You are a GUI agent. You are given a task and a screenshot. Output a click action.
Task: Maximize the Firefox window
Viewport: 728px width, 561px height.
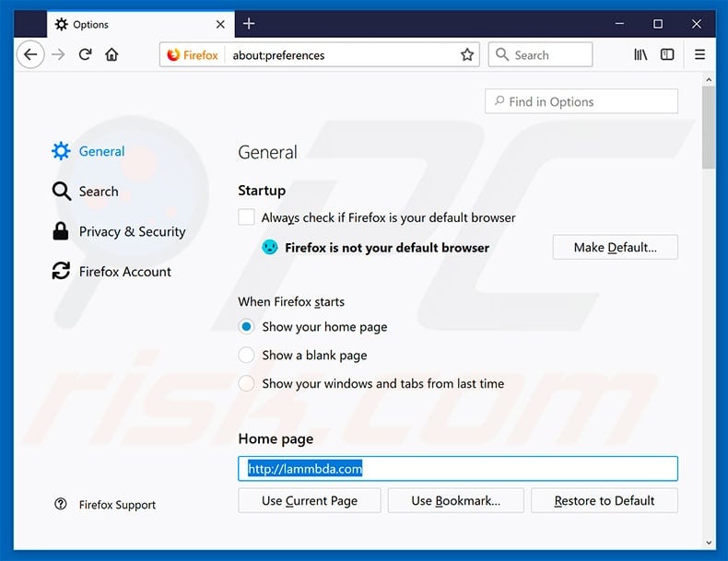[x=658, y=24]
